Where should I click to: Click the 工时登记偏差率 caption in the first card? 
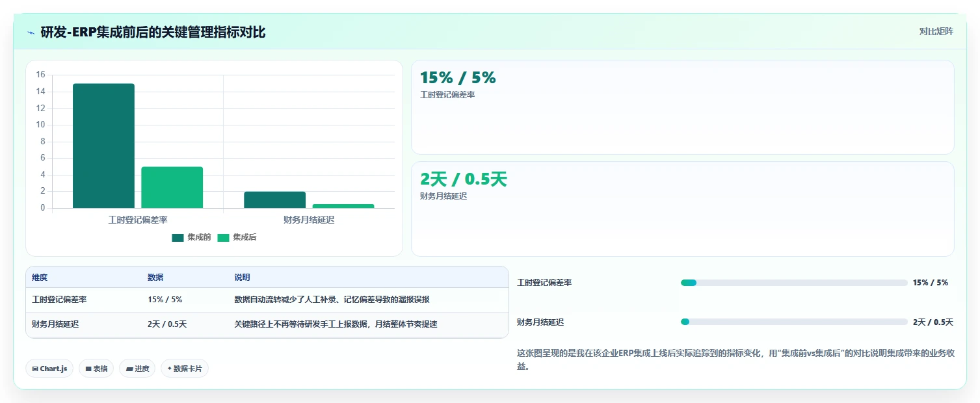coord(447,95)
